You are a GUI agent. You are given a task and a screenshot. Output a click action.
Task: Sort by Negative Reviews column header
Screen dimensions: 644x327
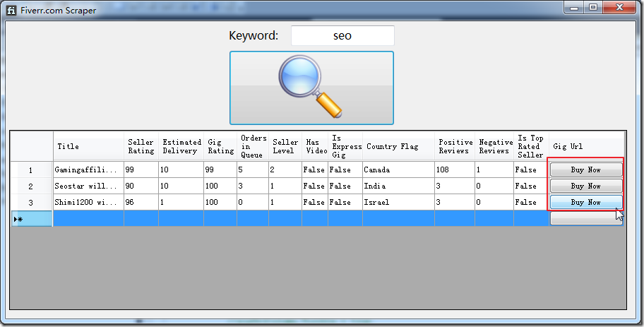coord(494,146)
